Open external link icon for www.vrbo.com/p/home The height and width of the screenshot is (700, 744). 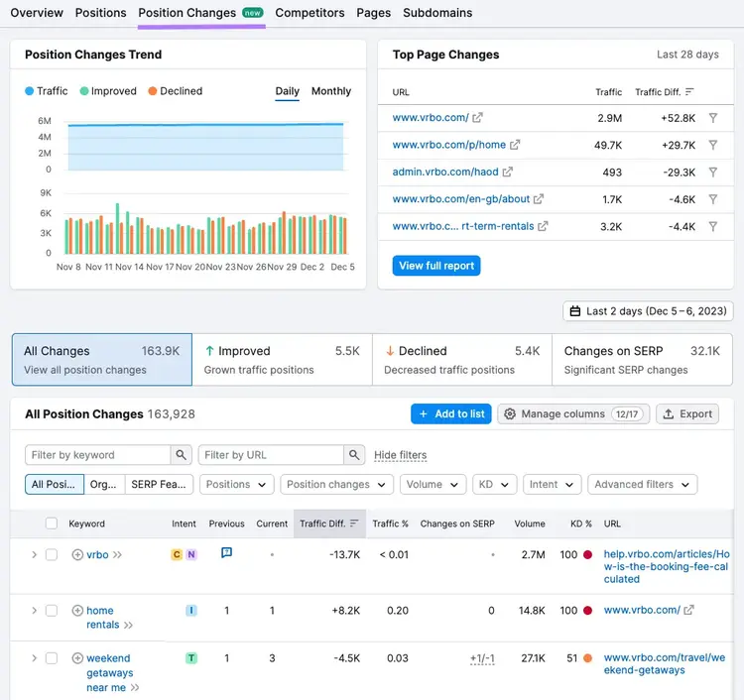pyautogui.click(x=514, y=145)
